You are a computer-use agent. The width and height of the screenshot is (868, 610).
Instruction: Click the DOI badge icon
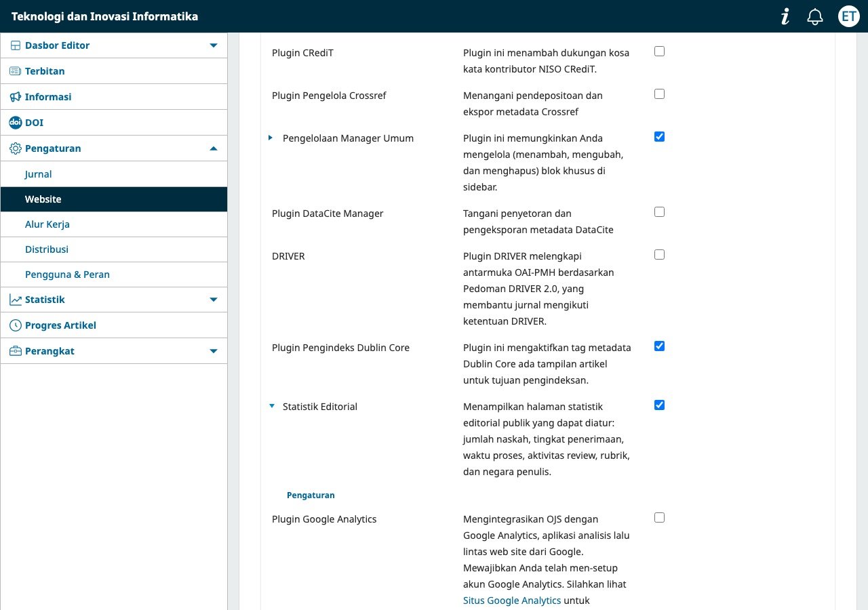coord(15,123)
